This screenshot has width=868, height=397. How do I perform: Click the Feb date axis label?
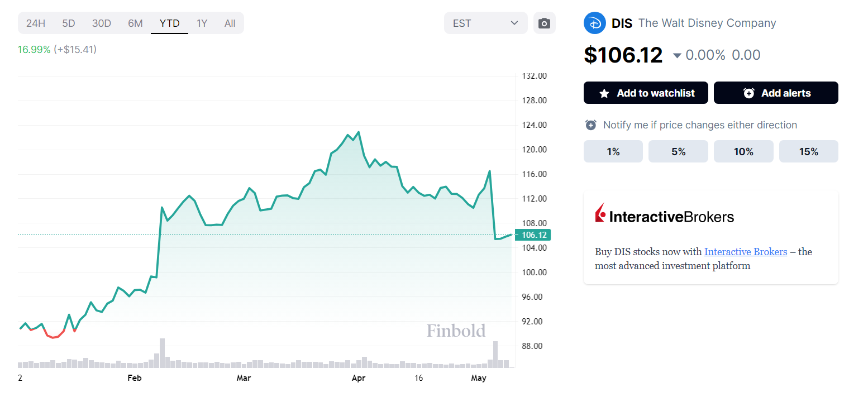(x=135, y=378)
